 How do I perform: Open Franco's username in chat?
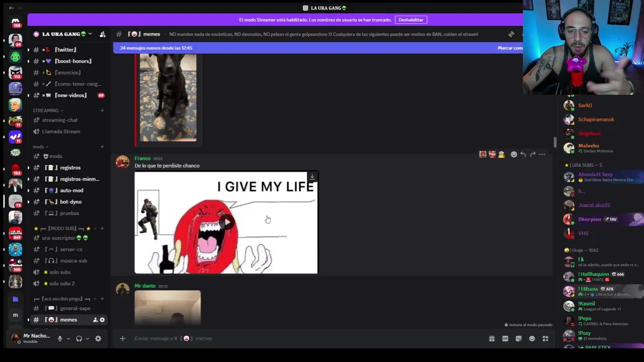tap(142, 158)
